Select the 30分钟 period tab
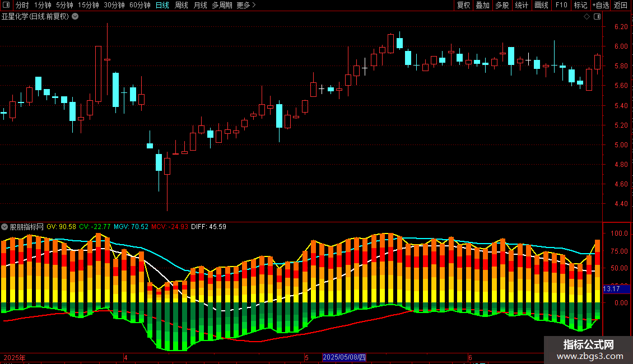 114,5
